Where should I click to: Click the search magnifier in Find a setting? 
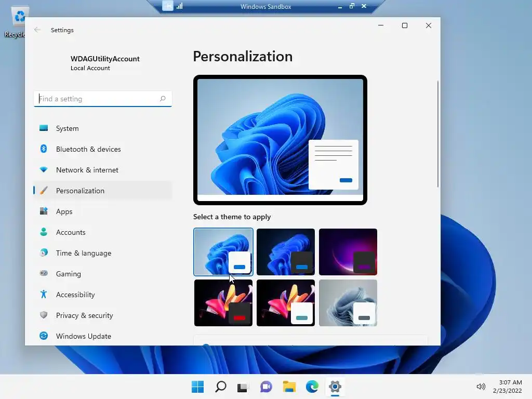(x=163, y=98)
